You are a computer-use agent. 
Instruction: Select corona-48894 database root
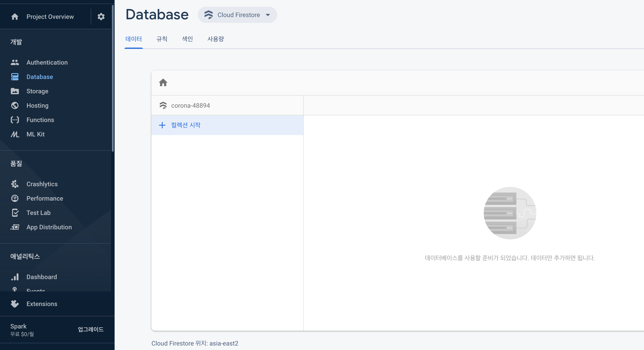190,106
